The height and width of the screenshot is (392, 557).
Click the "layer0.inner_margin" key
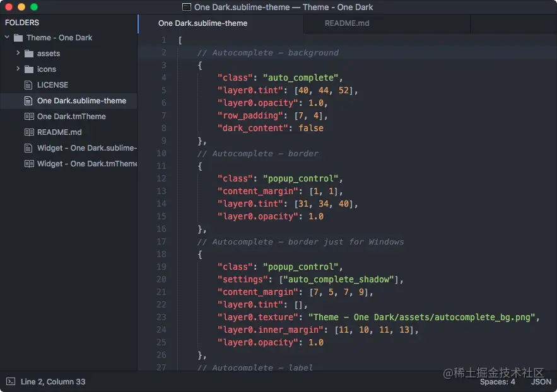[x=271, y=330]
